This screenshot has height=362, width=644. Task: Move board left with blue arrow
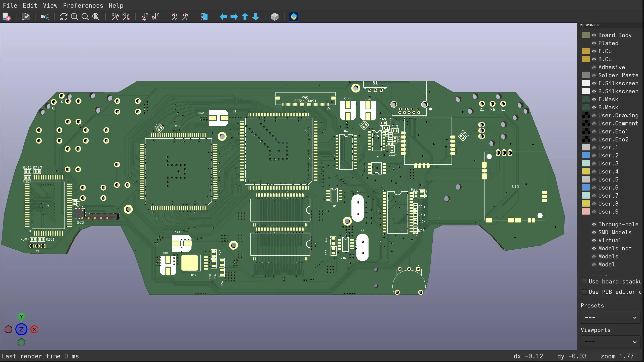tap(223, 17)
